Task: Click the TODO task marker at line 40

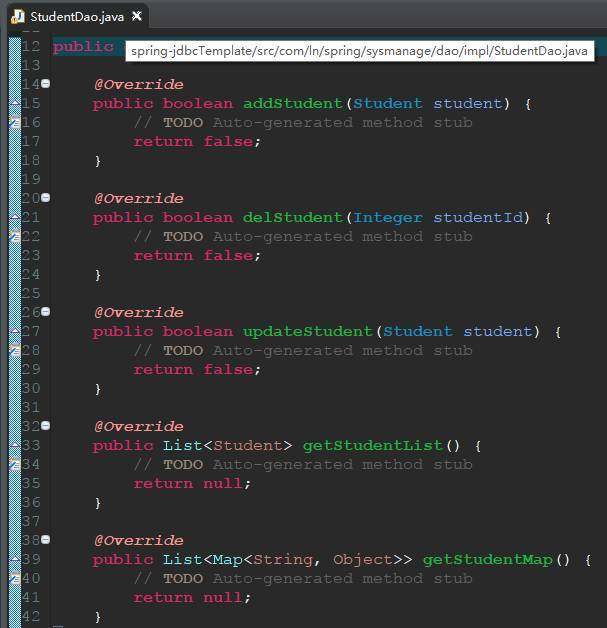Action: [x=15, y=578]
